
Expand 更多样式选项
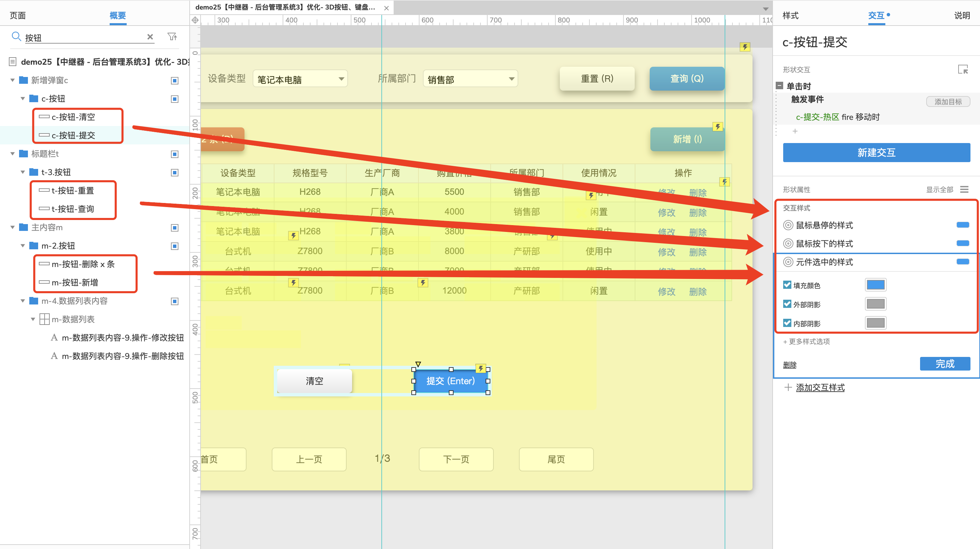pyautogui.click(x=806, y=341)
